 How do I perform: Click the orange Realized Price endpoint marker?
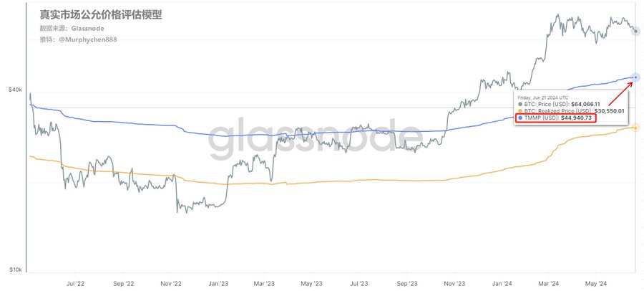tap(635, 128)
